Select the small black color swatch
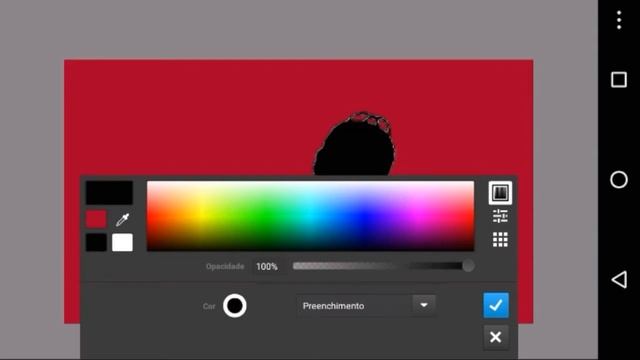The width and height of the screenshot is (640, 360). (x=96, y=242)
